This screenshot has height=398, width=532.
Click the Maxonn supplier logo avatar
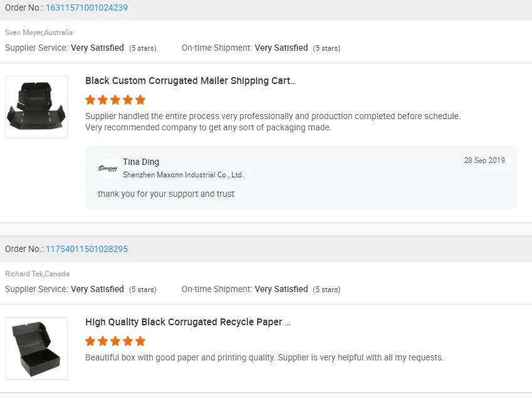(108, 169)
